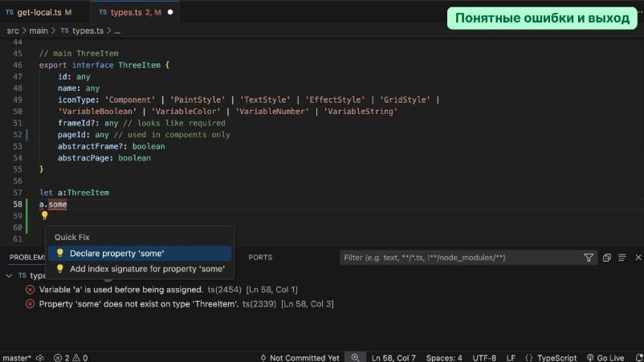The image size is (644, 362).
Task: Click the abstracPage property on line 54
Action: tap(84, 158)
